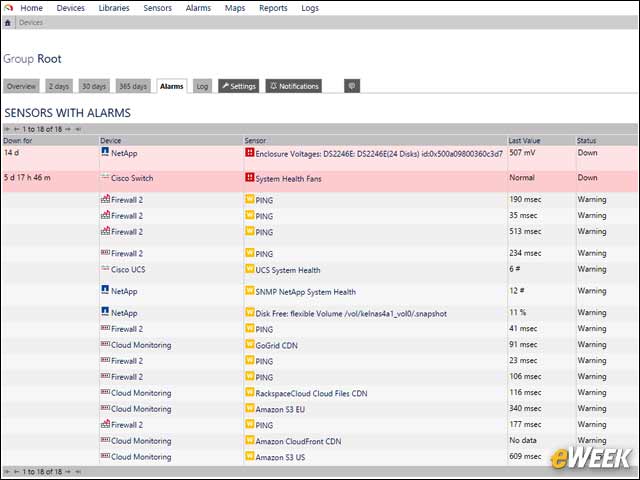Open the Logs menu
The width and height of the screenshot is (640, 480).
click(x=310, y=8)
